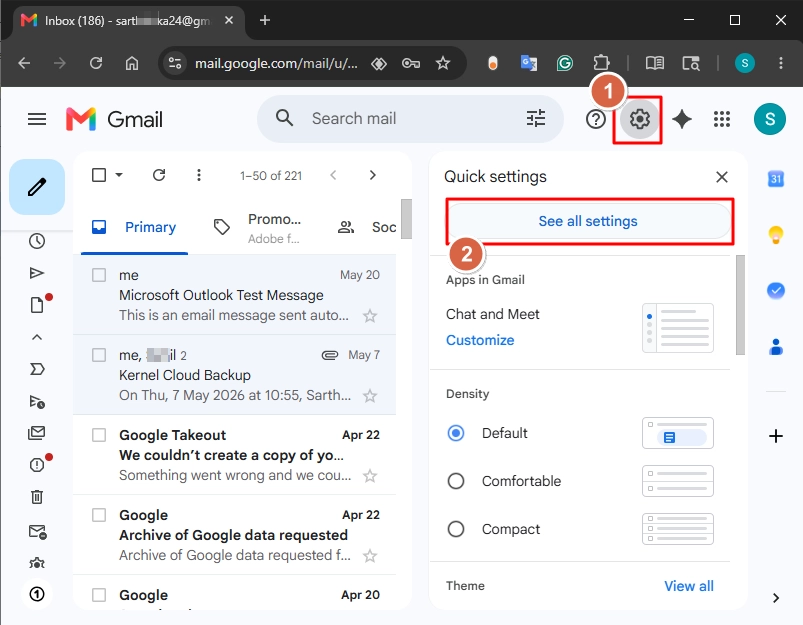This screenshot has height=625, width=803.
Task: Close the Quick settings panel
Action: coord(722,177)
